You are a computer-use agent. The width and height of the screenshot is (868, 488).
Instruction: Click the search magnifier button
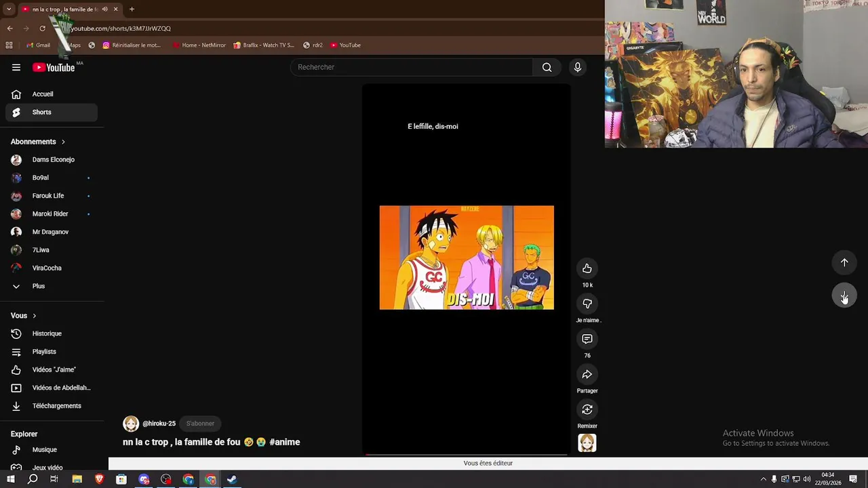547,67
